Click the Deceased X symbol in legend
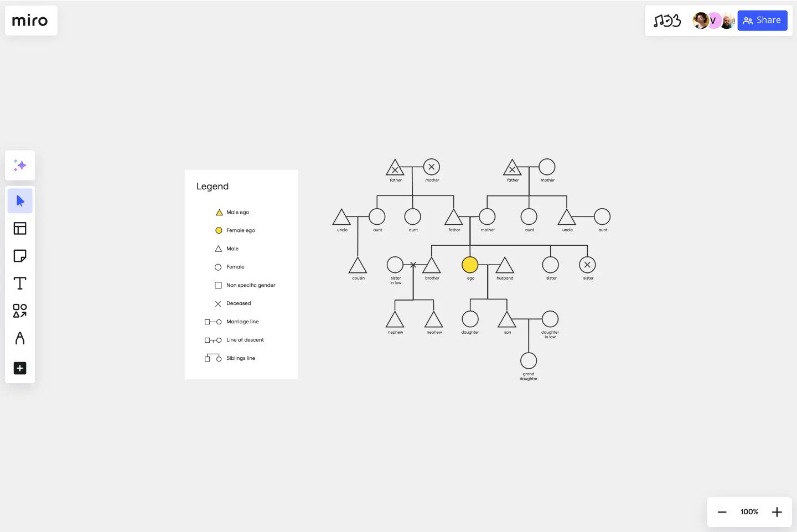Screen dimensions: 797x532 coord(218,304)
